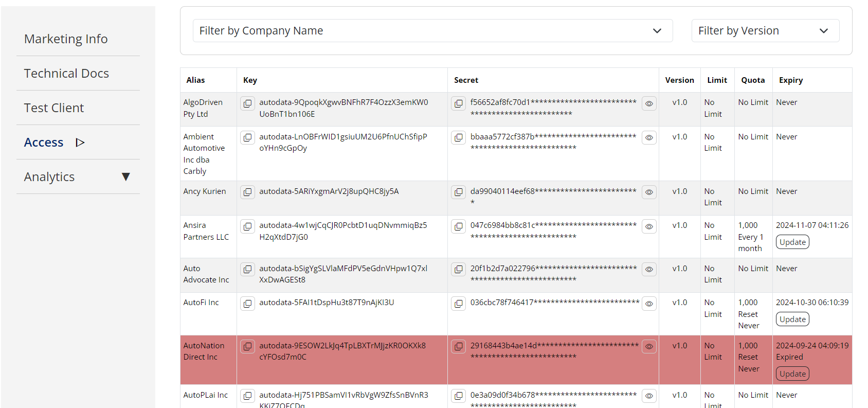The image size is (868, 408).
Task: Go to the Test Client page
Action: (54, 108)
